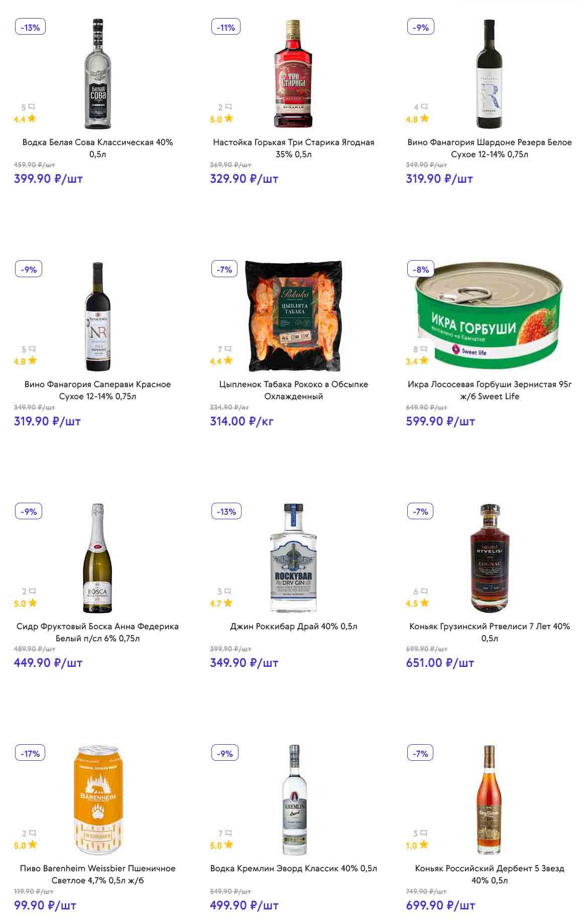This screenshot has width=588, height=921.
Task: Click the -13% badge on Белая Сова vodka
Action: (30, 27)
